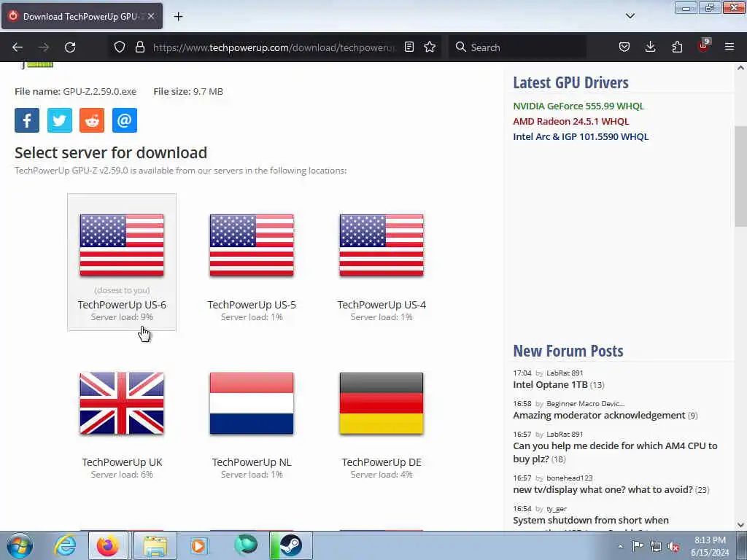Click the green round app taskbar icon

click(246, 545)
